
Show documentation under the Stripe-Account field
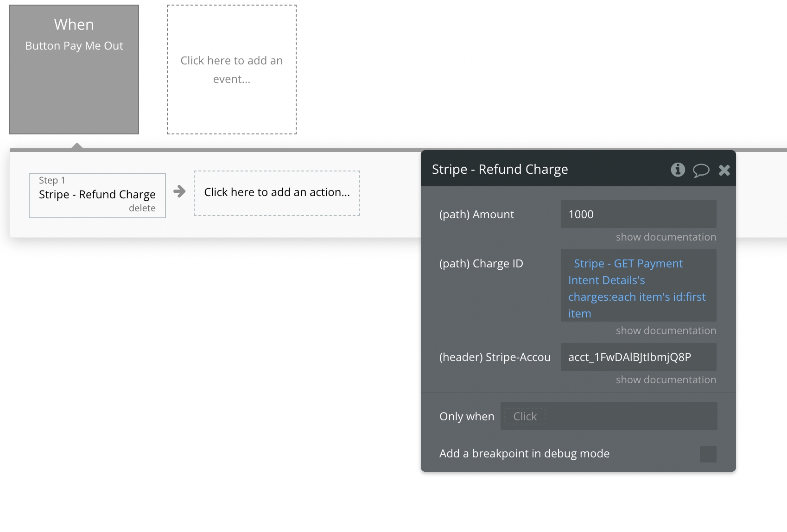click(666, 380)
